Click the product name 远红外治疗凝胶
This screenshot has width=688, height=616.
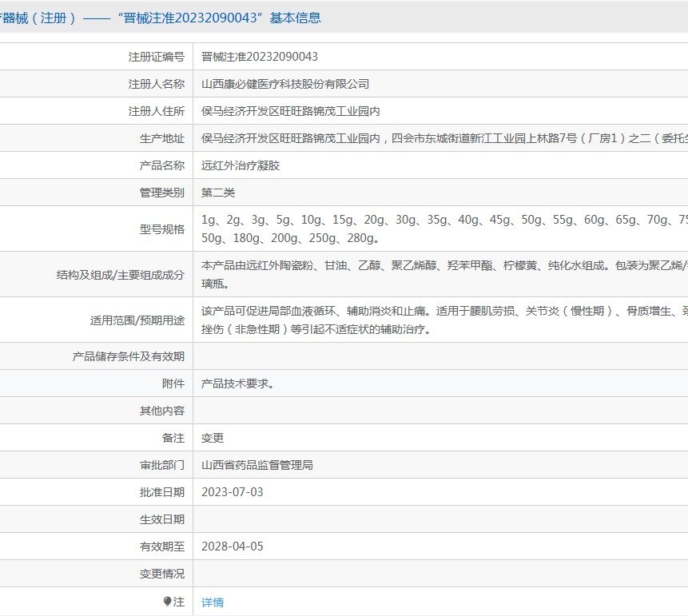click(241, 165)
